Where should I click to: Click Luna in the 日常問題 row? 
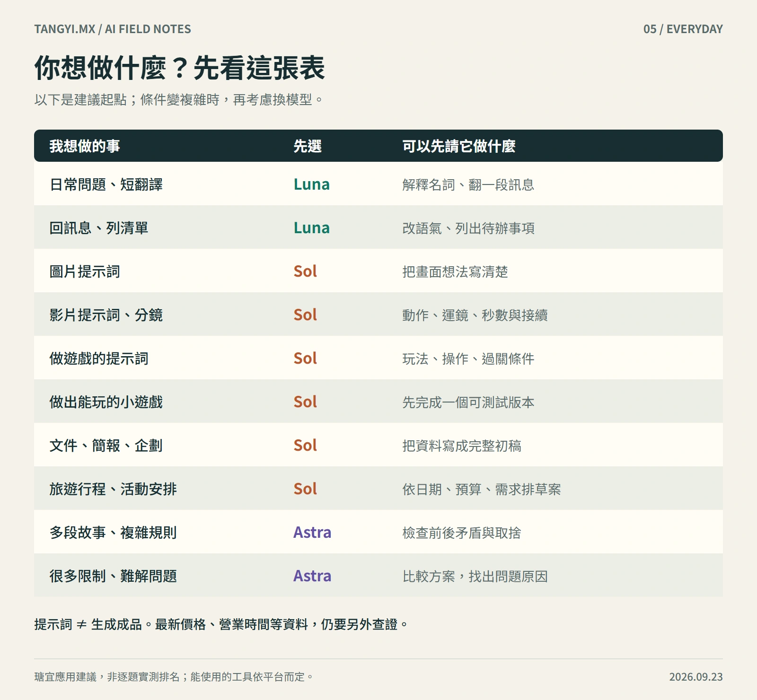(x=311, y=184)
